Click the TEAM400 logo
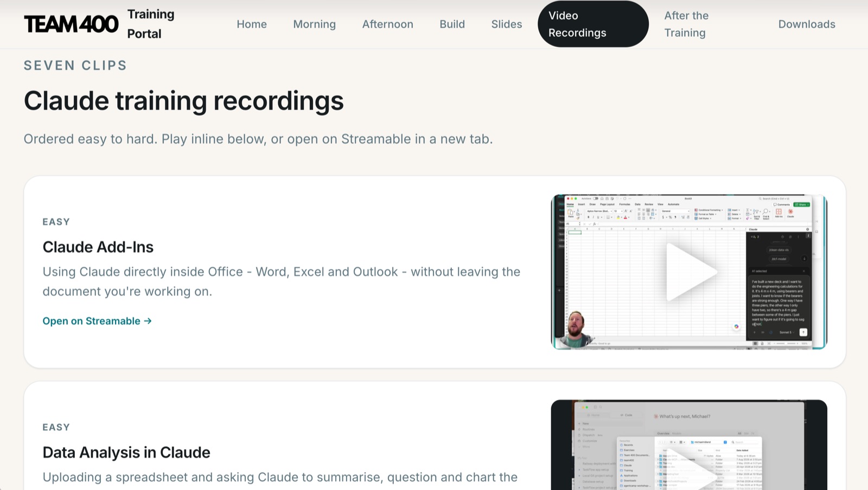Image resolution: width=868 pixels, height=490 pixels. tap(71, 24)
